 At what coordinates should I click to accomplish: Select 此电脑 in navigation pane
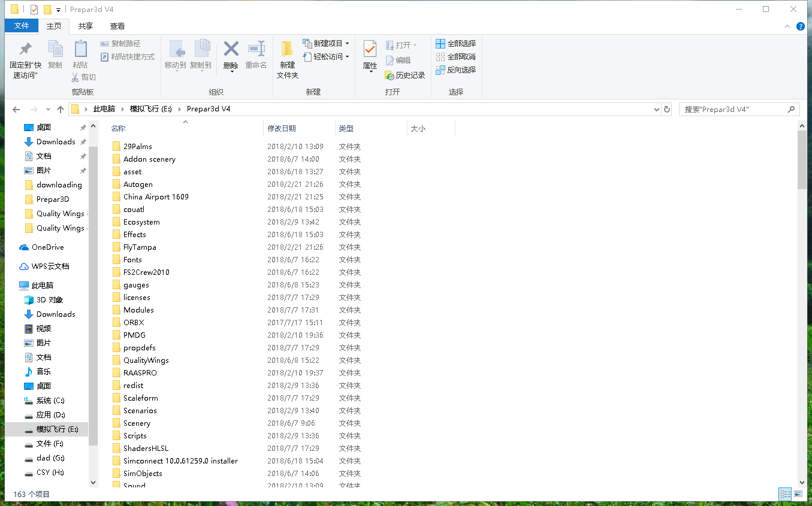[42, 286]
